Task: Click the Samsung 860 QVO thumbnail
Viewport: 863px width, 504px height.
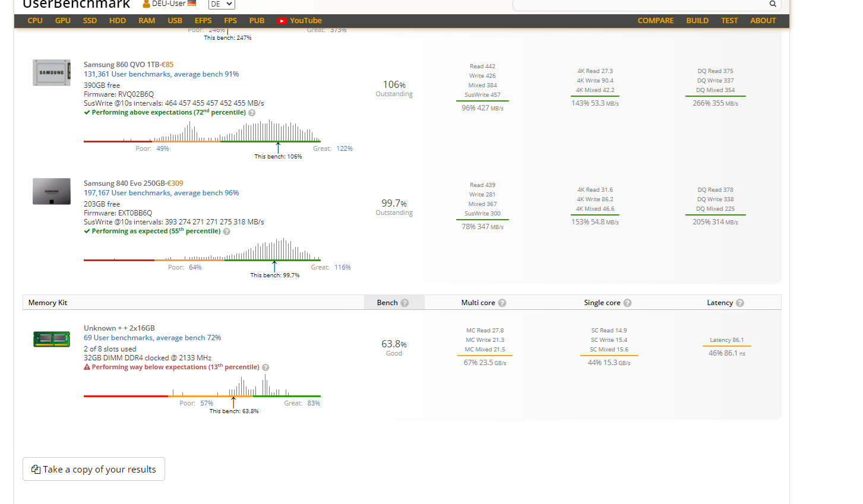Action: pyautogui.click(x=52, y=72)
